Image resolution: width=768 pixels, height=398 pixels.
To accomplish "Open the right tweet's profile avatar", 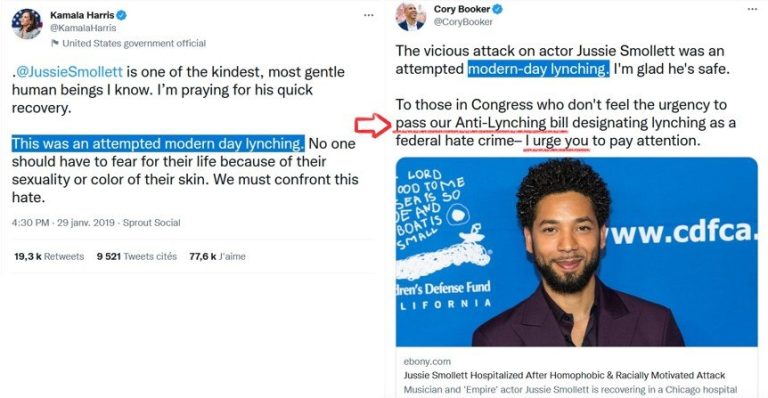I will (x=410, y=17).
